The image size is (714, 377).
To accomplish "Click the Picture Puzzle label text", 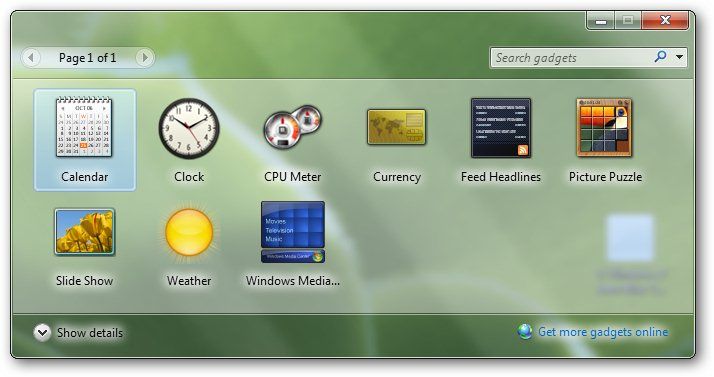I will [605, 177].
